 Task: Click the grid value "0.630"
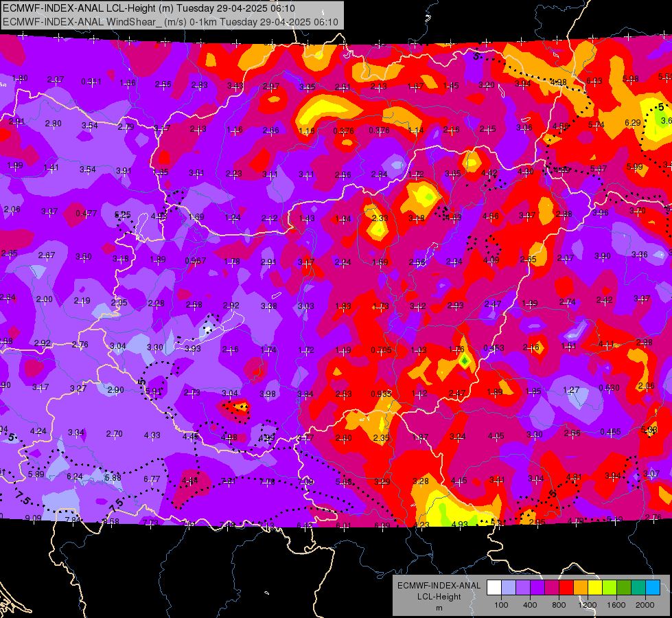[x=609, y=387]
